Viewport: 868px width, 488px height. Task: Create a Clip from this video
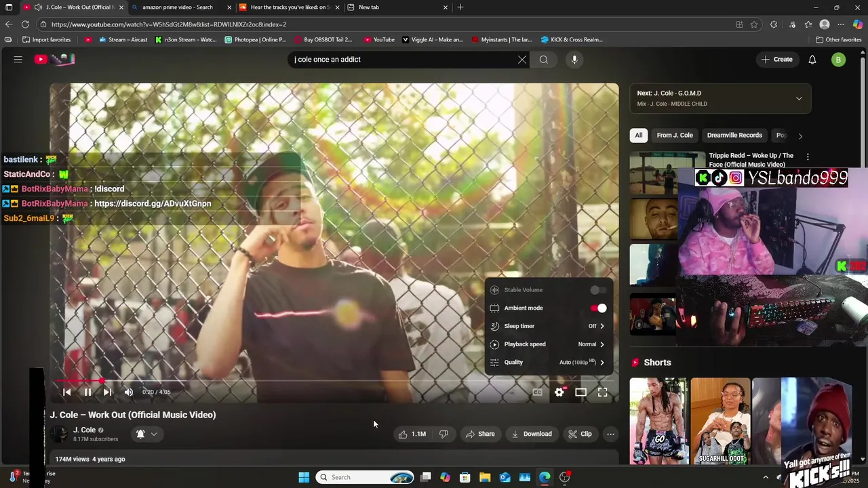point(580,434)
